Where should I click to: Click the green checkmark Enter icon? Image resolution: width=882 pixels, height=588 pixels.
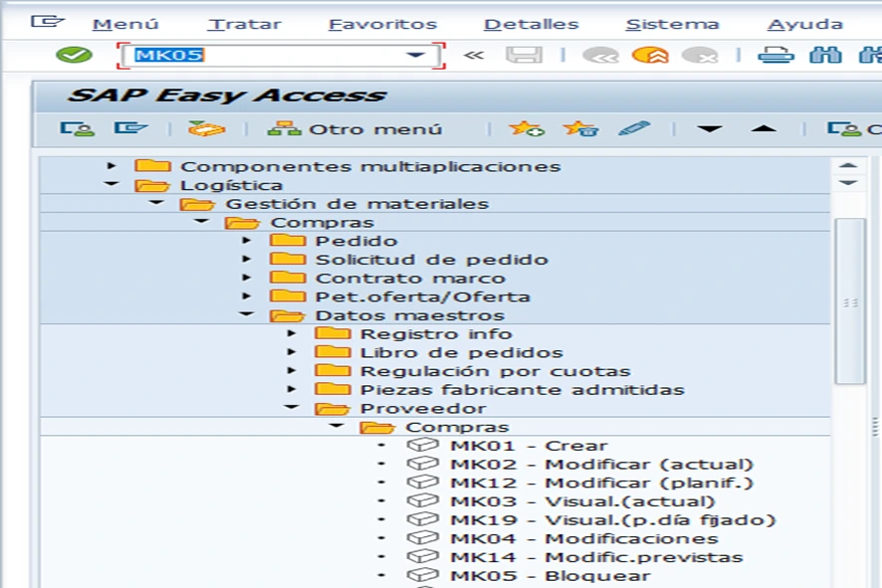tap(74, 55)
